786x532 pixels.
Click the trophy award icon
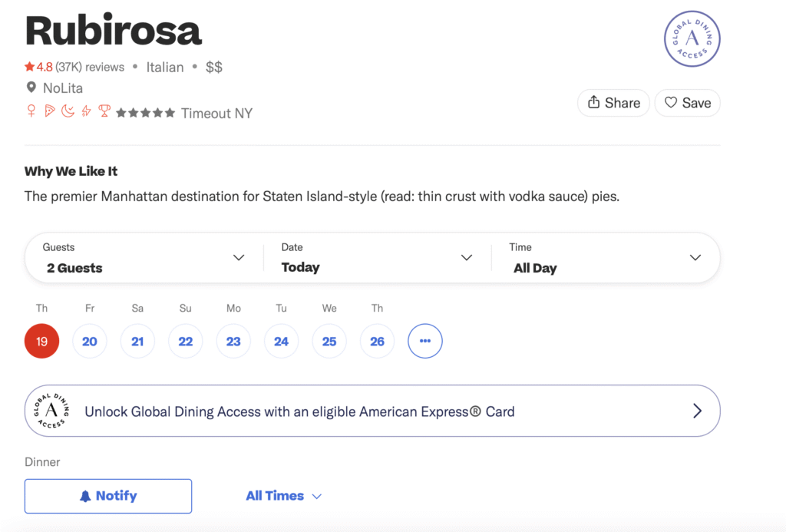(104, 111)
